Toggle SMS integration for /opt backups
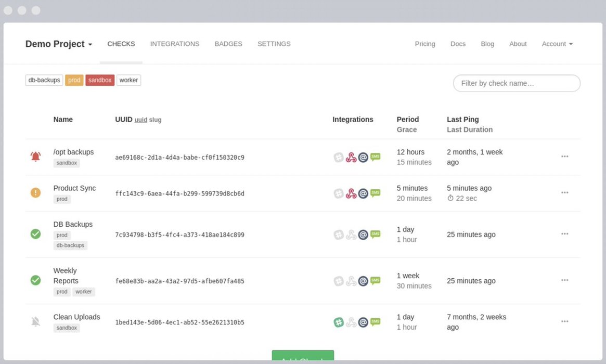 [375, 156]
